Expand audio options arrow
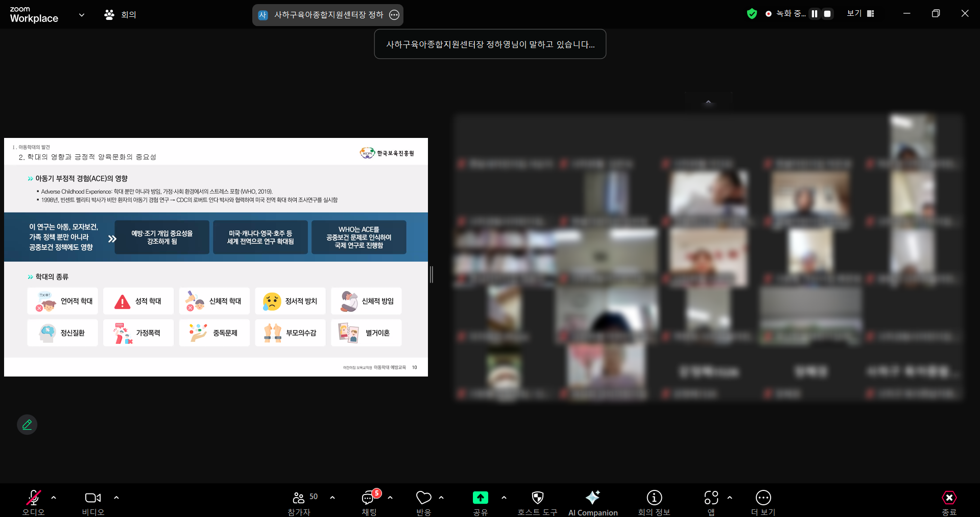 54,497
